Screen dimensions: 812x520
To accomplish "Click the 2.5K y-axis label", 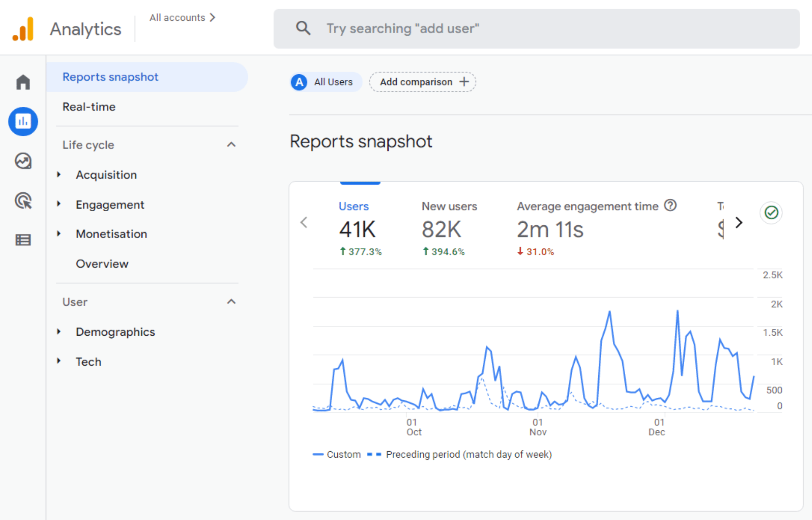I will (x=773, y=275).
